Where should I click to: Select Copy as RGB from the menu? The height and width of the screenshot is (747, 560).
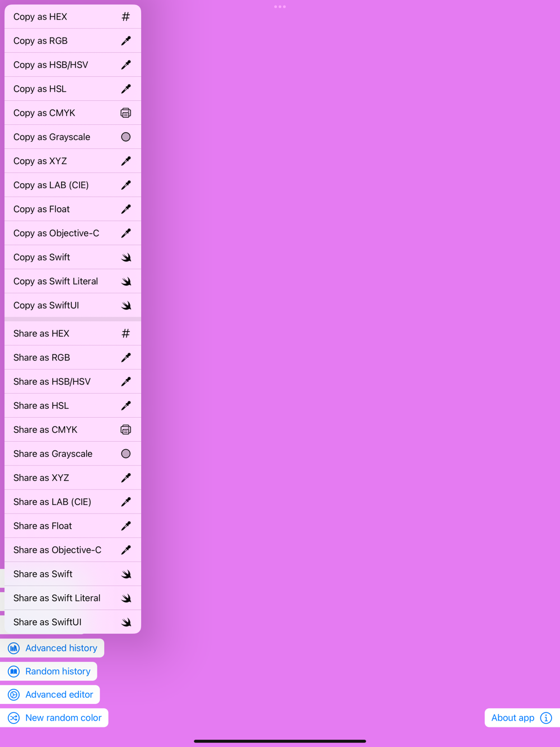pos(73,41)
